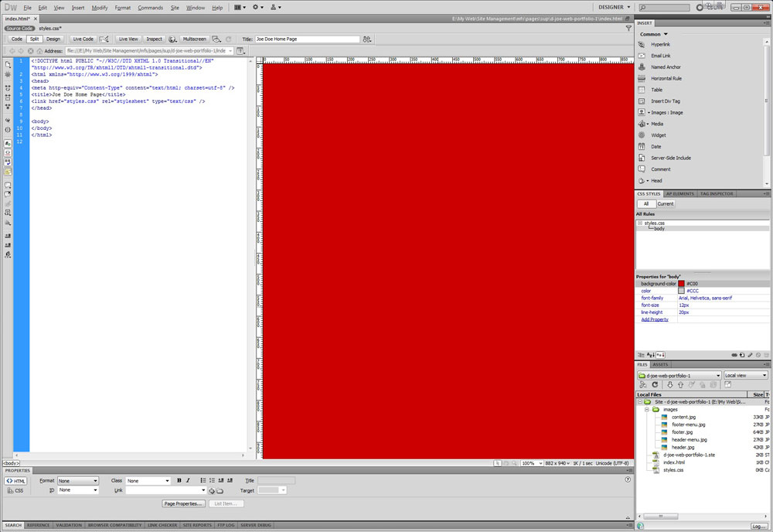This screenshot has height=532, width=773.
Task: Click the Email Link insert icon
Action: [x=642, y=56]
